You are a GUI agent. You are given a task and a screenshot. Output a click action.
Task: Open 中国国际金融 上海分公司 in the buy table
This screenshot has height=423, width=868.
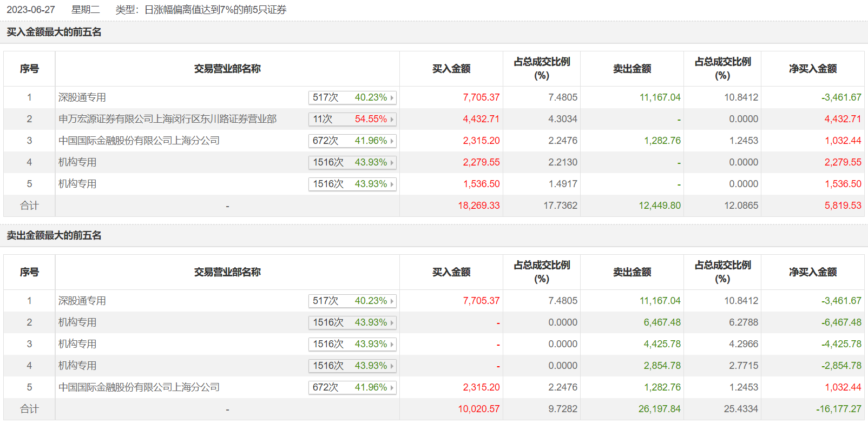(x=139, y=141)
